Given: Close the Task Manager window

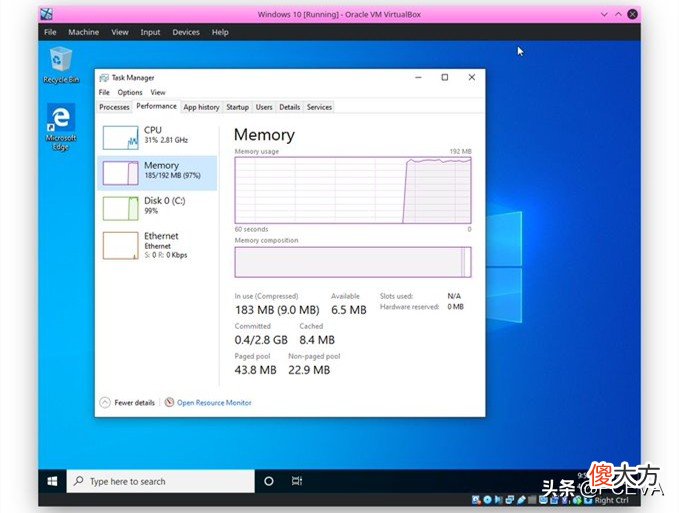Looking at the screenshot, I should (x=472, y=77).
